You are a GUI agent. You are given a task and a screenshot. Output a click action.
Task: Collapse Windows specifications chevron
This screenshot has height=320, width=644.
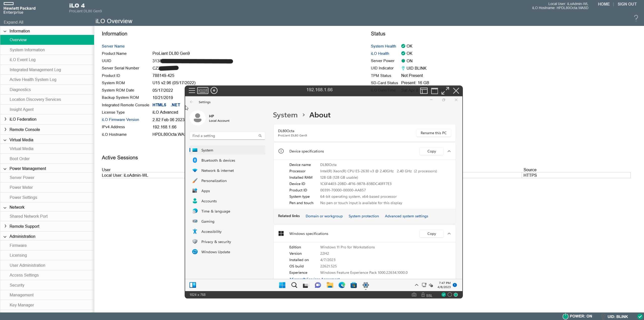pos(449,234)
